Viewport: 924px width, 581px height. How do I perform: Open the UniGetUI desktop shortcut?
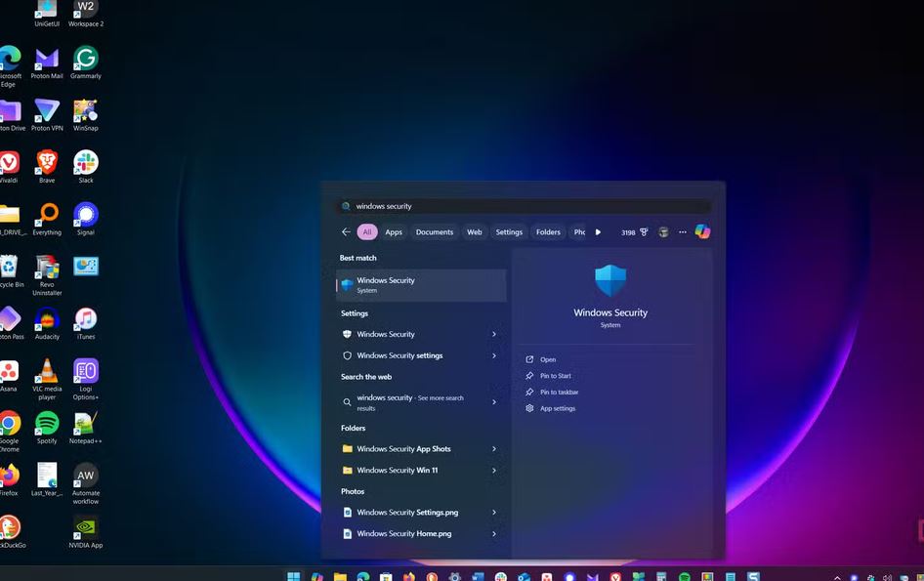tap(47, 14)
